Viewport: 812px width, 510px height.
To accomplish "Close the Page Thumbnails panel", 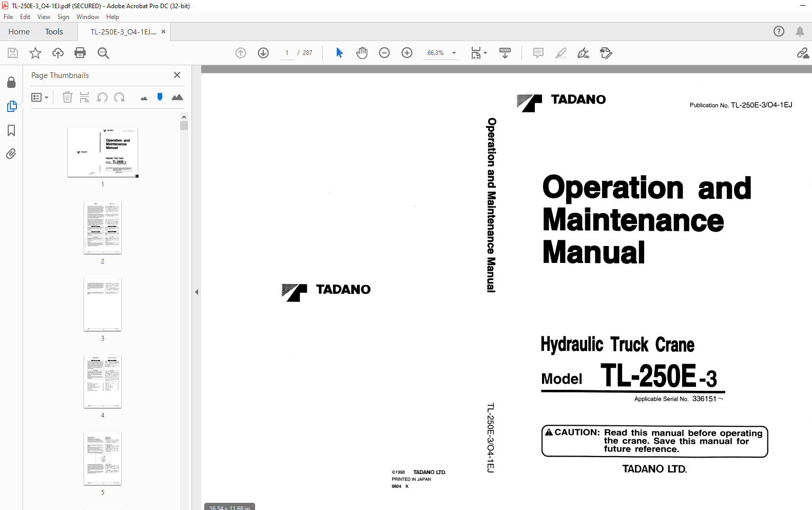I will (x=177, y=75).
